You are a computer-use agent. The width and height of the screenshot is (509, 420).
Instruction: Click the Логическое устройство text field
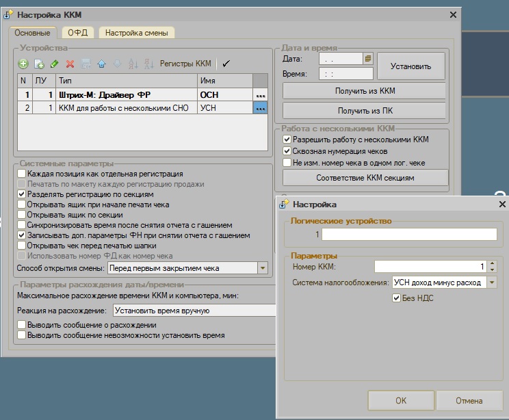point(409,235)
